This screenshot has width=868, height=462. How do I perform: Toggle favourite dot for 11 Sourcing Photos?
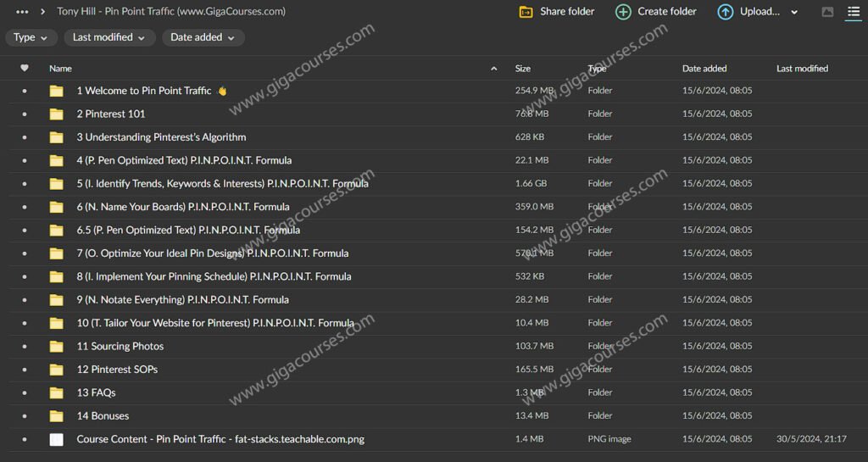click(x=25, y=347)
